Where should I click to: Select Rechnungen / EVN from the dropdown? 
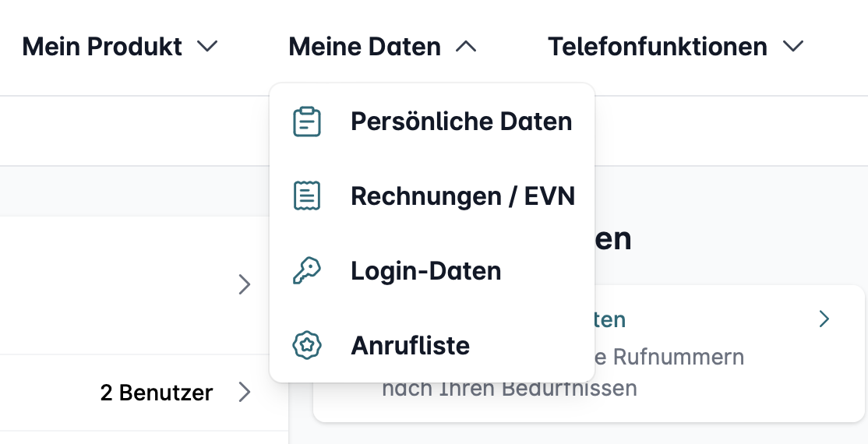tap(463, 196)
